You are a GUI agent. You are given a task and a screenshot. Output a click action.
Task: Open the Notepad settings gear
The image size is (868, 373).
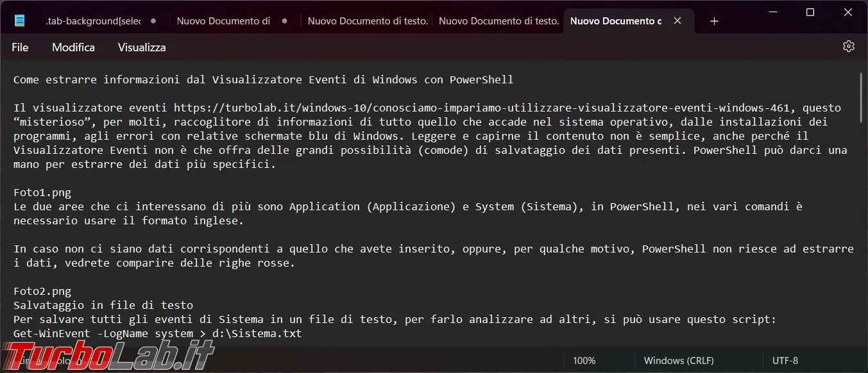tap(849, 46)
